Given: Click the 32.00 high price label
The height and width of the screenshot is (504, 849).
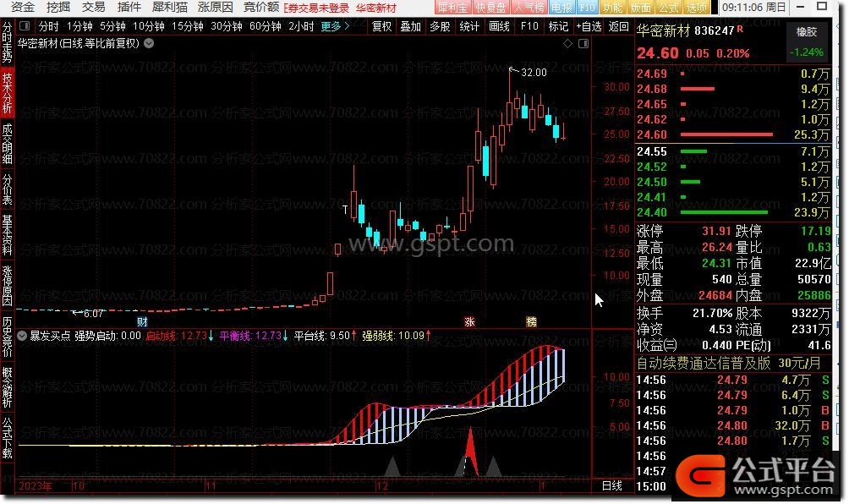Looking at the screenshot, I should pos(534,72).
